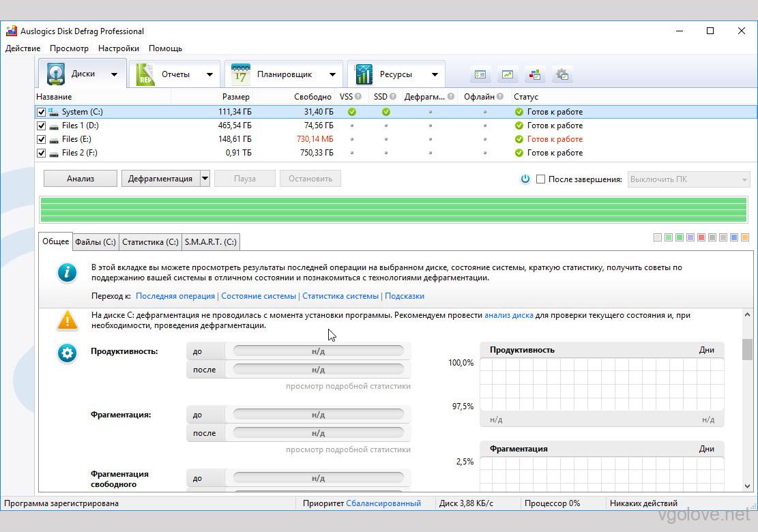Enable the После завершения checkbox
The height and width of the screenshot is (532, 758).
click(540, 179)
